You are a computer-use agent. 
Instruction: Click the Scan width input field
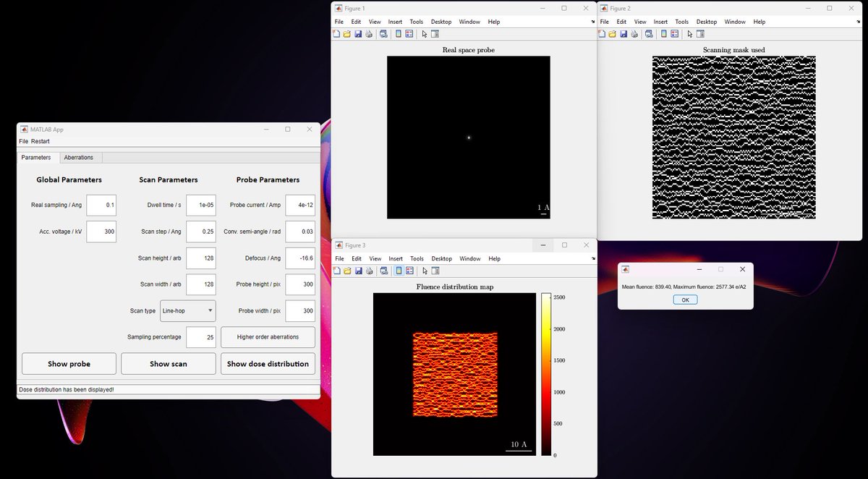pyautogui.click(x=200, y=284)
